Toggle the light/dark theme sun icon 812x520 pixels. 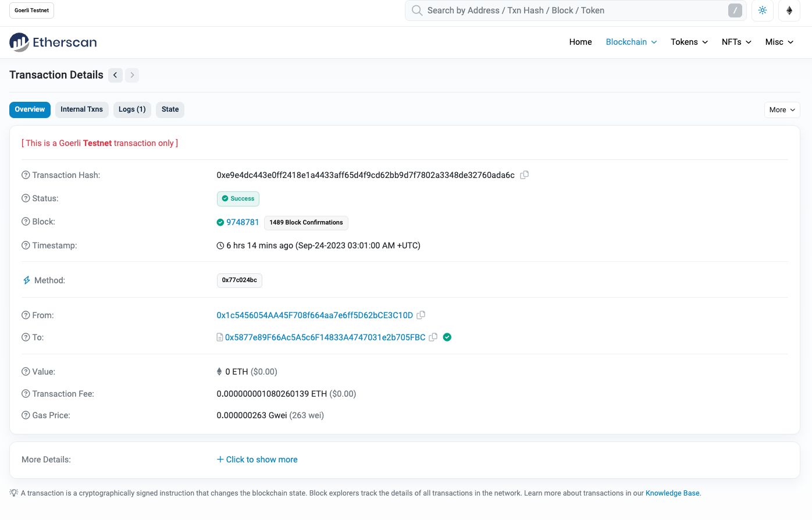pos(763,10)
